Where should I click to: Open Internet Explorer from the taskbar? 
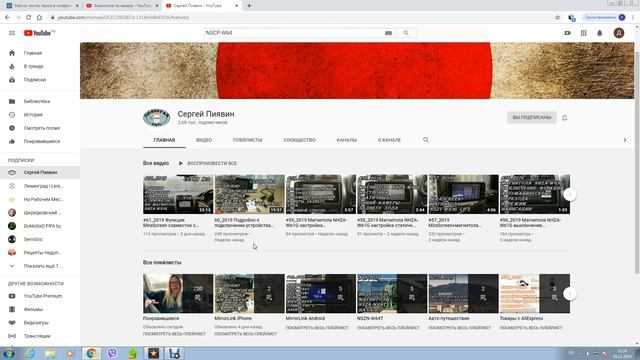pyautogui.click(x=29, y=353)
